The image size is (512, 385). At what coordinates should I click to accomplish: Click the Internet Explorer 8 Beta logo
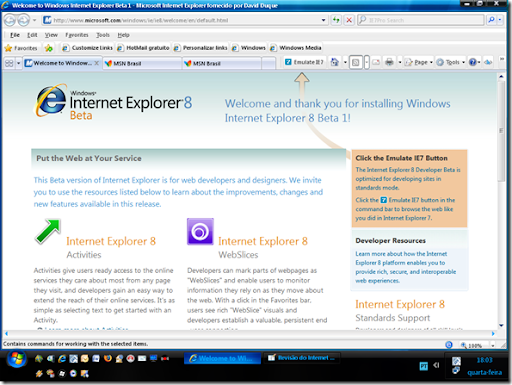point(113,101)
